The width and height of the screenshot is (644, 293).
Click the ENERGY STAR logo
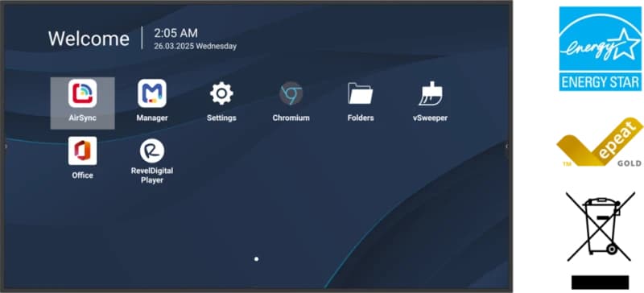[x=600, y=48]
